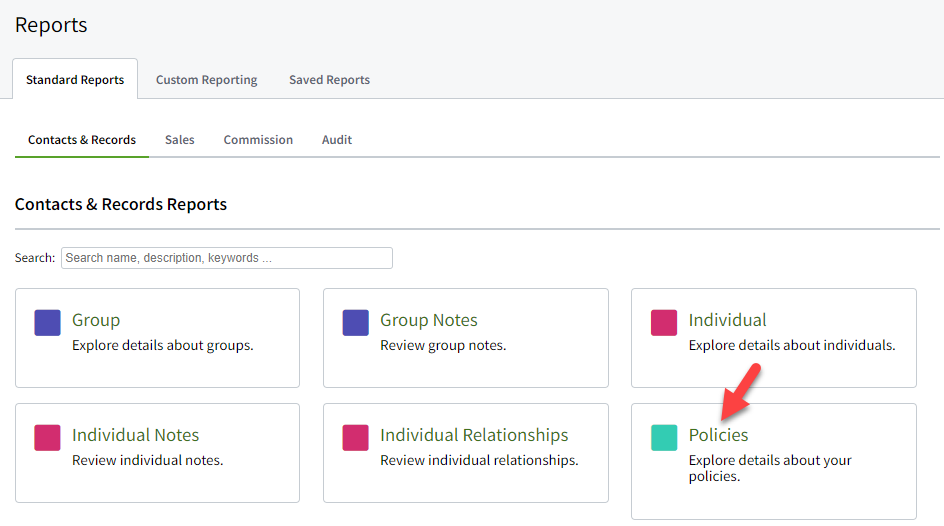Viewport: 944px width, 526px height.
Task: Open the Saved Reports tab
Action: (329, 79)
